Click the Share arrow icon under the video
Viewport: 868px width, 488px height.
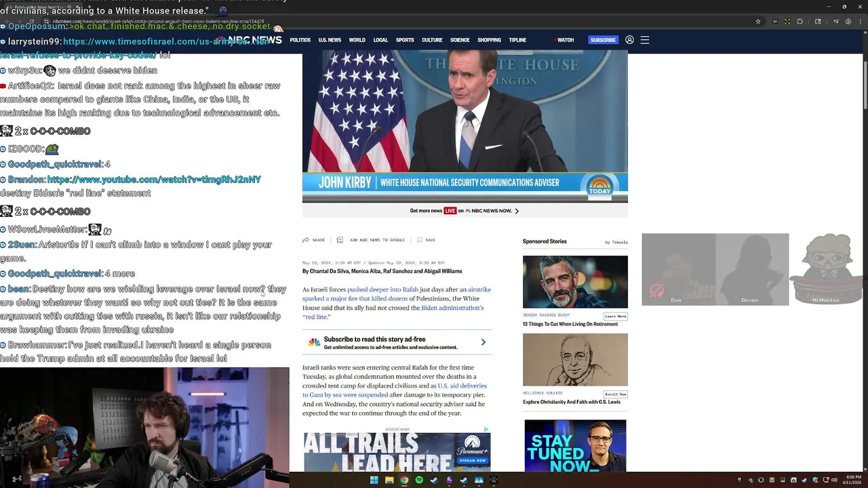pyautogui.click(x=306, y=240)
